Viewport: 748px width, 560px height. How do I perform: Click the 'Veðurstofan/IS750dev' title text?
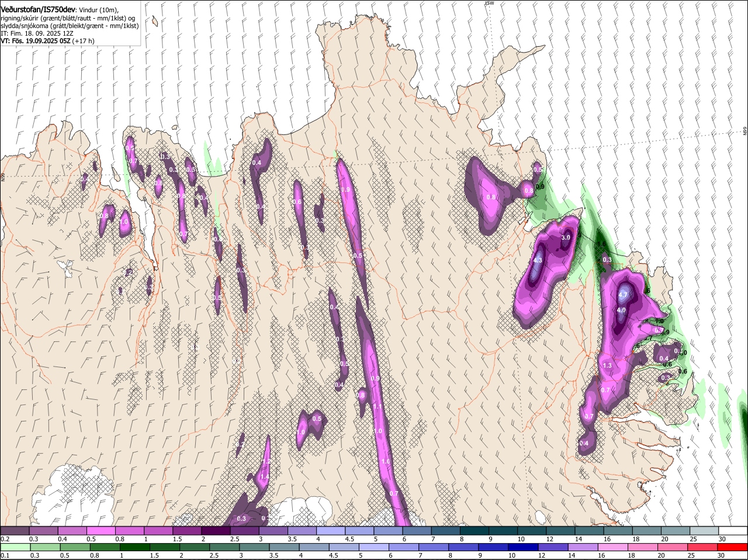pyautogui.click(x=38, y=10)
